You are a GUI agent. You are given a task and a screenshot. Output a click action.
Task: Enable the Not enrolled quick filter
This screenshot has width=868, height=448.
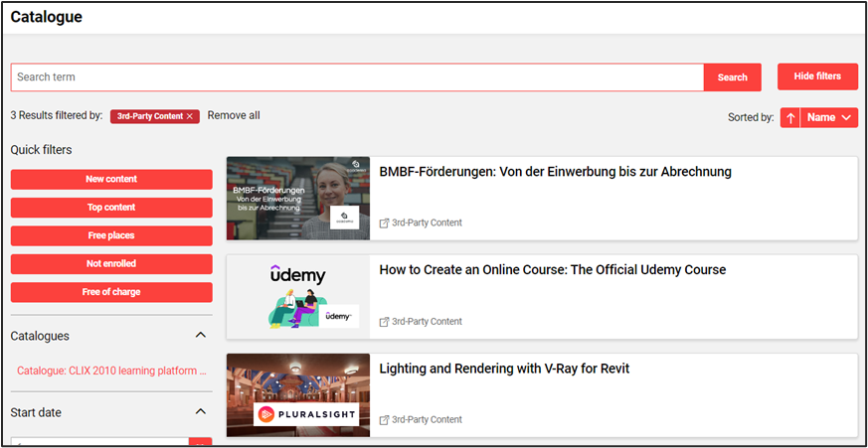111,264
